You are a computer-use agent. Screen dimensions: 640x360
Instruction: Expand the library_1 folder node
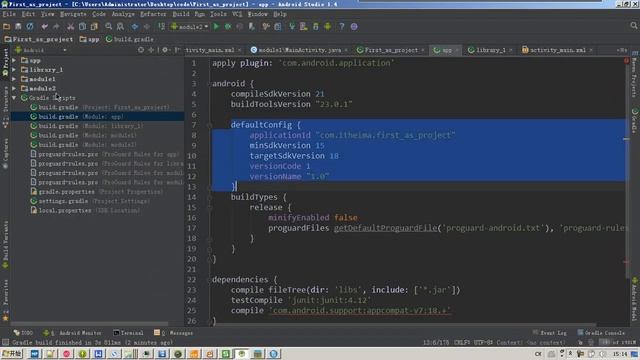pyautogui.click(x=14, y=70)
